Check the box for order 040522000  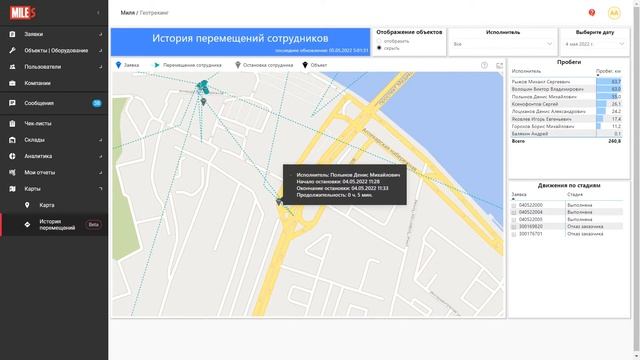tap(514, 205)
